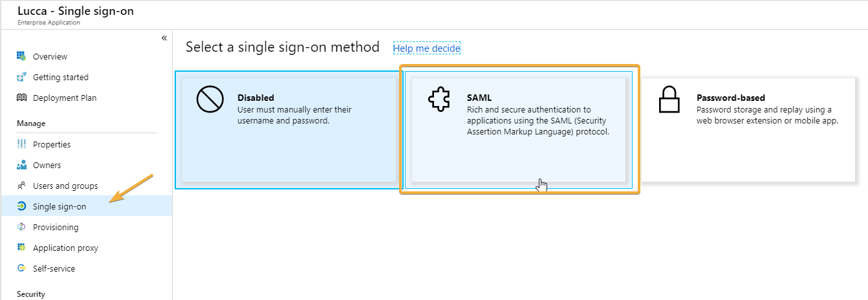Viewport: 868px width, 300px height.
Task: Click the Properties bars icon
Action: (x=21, y=144)
